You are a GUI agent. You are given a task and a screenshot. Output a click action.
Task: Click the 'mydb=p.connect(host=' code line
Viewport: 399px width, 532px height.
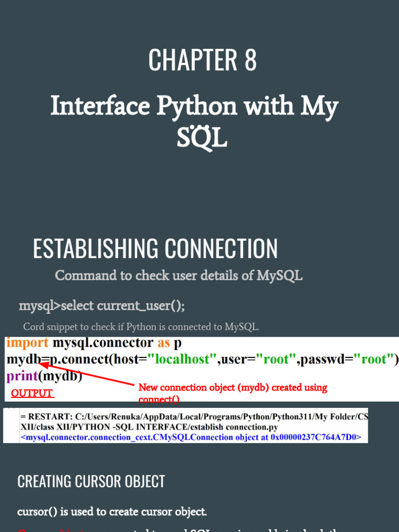pyautogui.click(x=202, y=359)
